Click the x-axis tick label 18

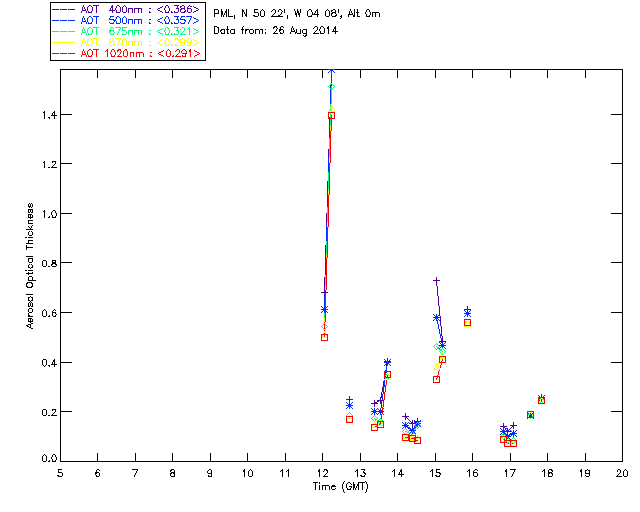547,473
